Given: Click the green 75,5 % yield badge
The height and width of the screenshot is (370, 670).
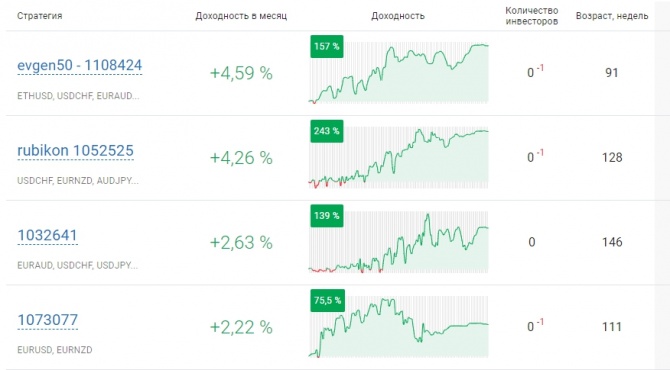Looking at the screenshot, I should [x=328, y=300].
